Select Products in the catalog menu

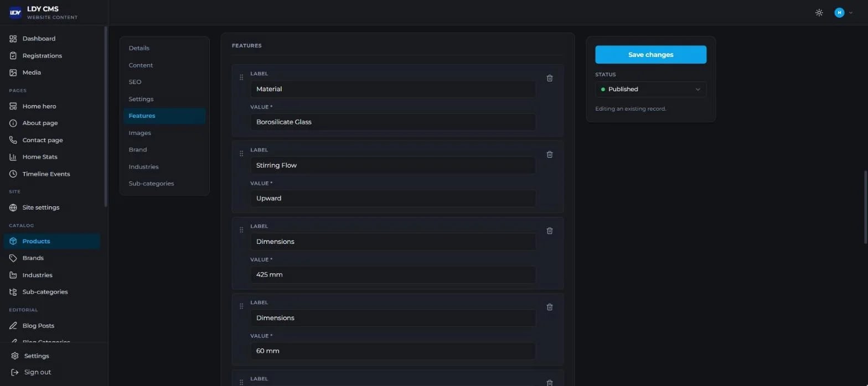[x=52, y=242]
